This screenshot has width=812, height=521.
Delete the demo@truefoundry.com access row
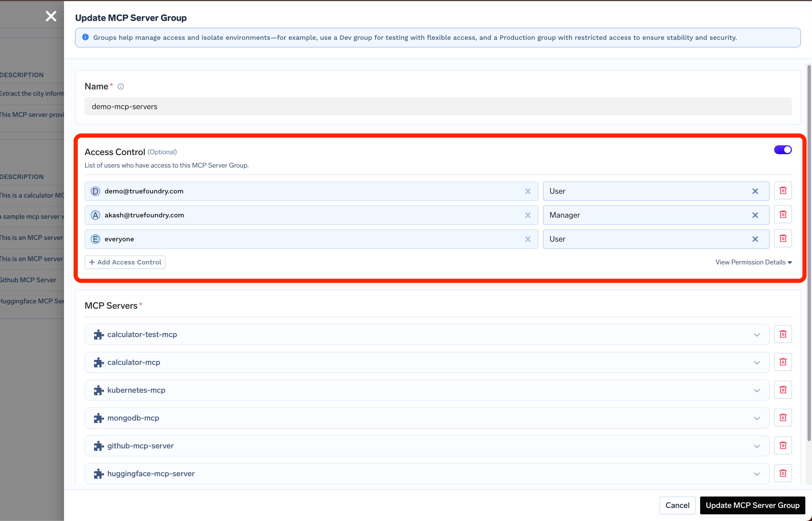point(783,191)
